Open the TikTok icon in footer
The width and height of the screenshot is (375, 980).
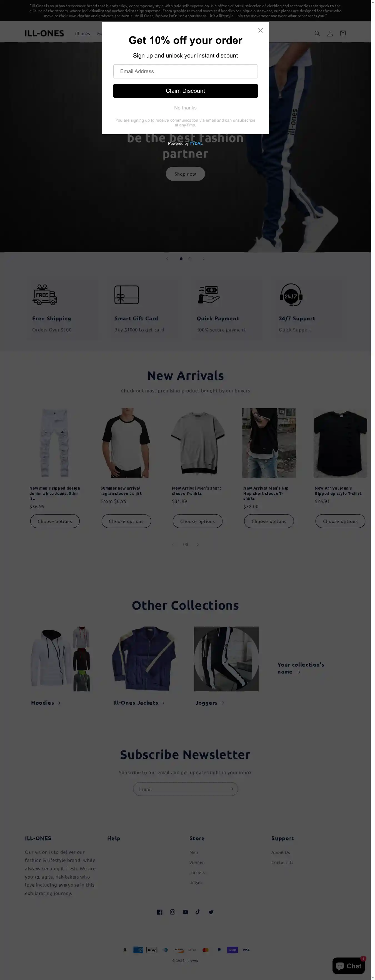[x=198, y=912]
